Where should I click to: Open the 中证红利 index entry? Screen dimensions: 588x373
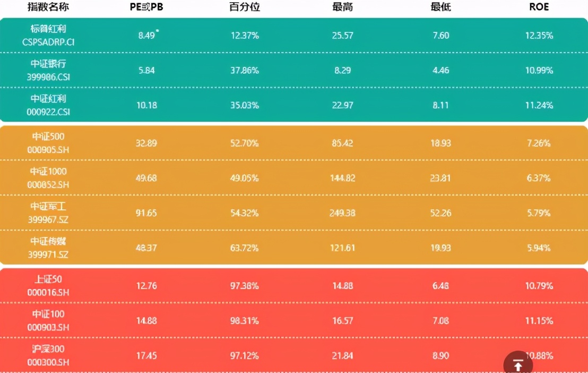coord(48,99)
